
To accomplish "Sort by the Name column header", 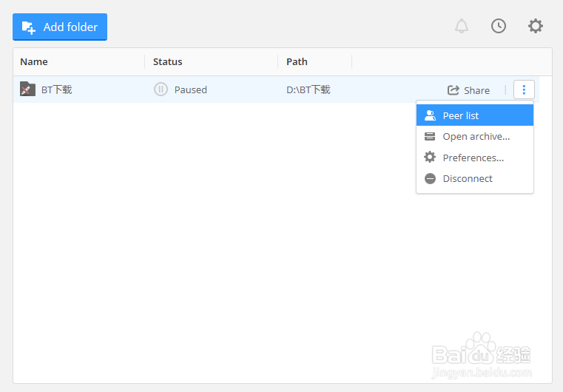I will (x=34, y=61).
